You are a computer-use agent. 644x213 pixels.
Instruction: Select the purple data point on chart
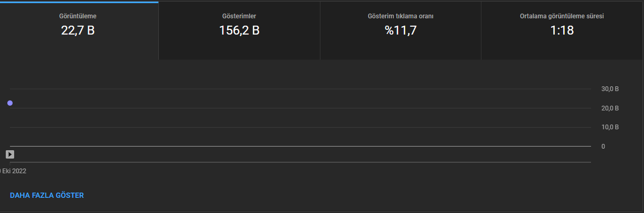(x=10, y=103)
